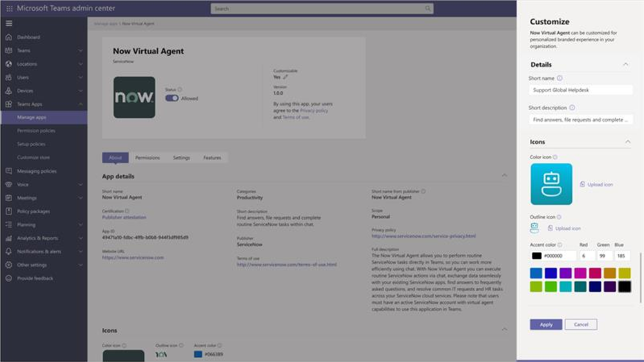
Task: Click the Teams sidebar icon
Action: [8, 50]
